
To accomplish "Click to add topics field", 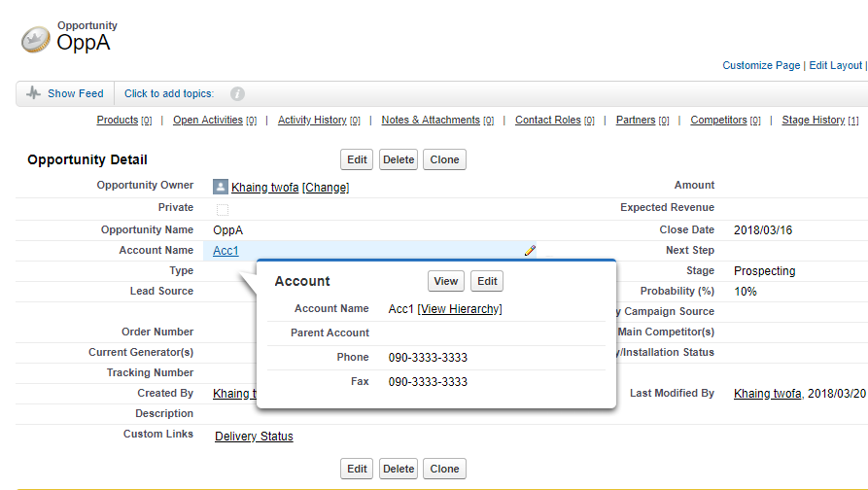I will pyautogui.click(x=169, y=93).
